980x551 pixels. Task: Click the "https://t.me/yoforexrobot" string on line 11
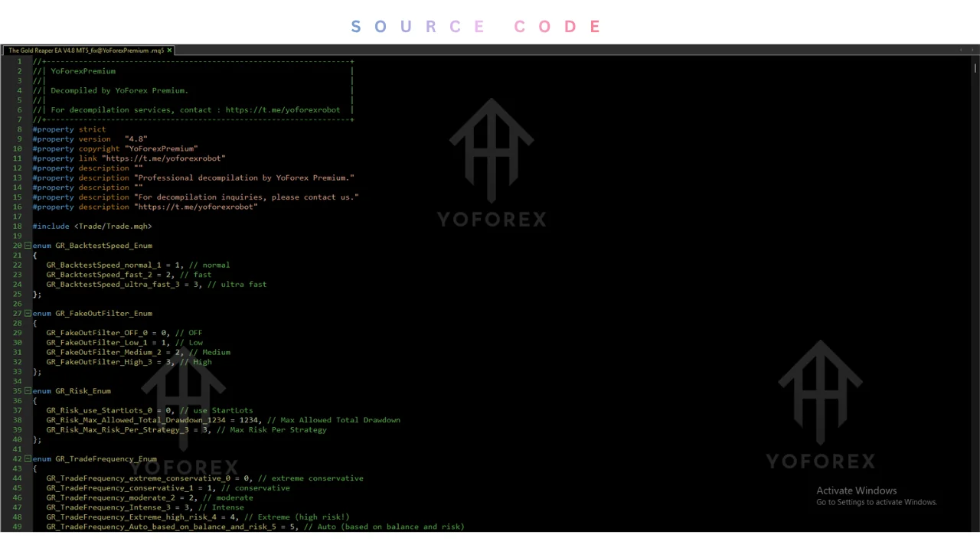(164, 158)
